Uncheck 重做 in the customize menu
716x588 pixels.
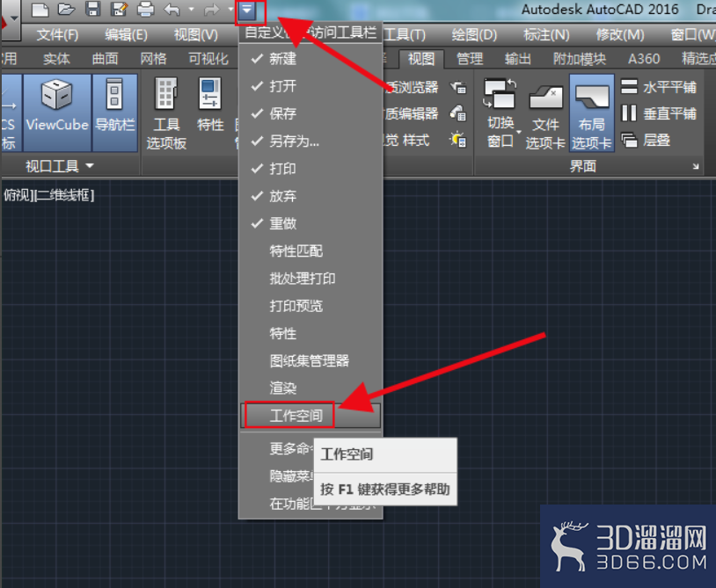pos(311,223)
